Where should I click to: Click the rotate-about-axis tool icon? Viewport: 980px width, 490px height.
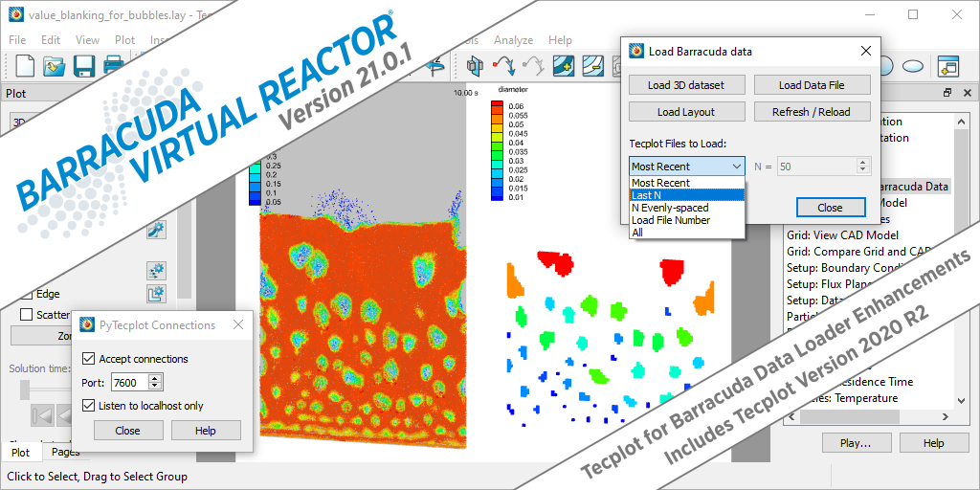[435, 65]
